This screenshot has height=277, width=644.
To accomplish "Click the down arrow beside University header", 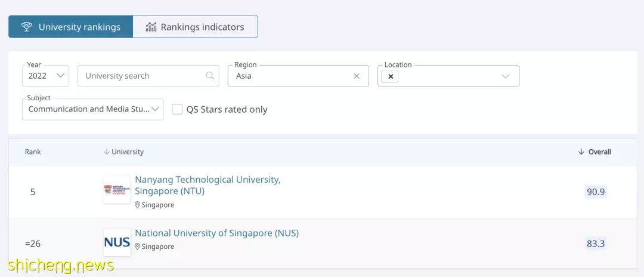I will (107, 152).
